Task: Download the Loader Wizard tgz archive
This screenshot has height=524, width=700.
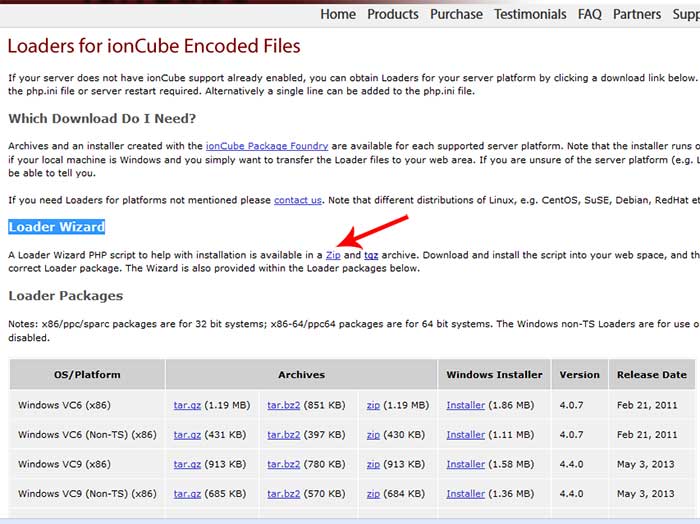Action: pos(371,255)
